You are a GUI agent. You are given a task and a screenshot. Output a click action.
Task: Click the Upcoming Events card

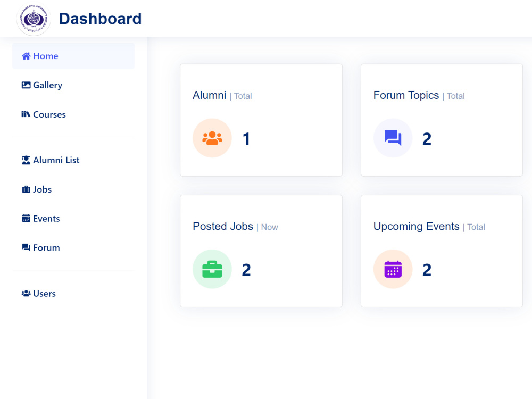tap(441, 251)
